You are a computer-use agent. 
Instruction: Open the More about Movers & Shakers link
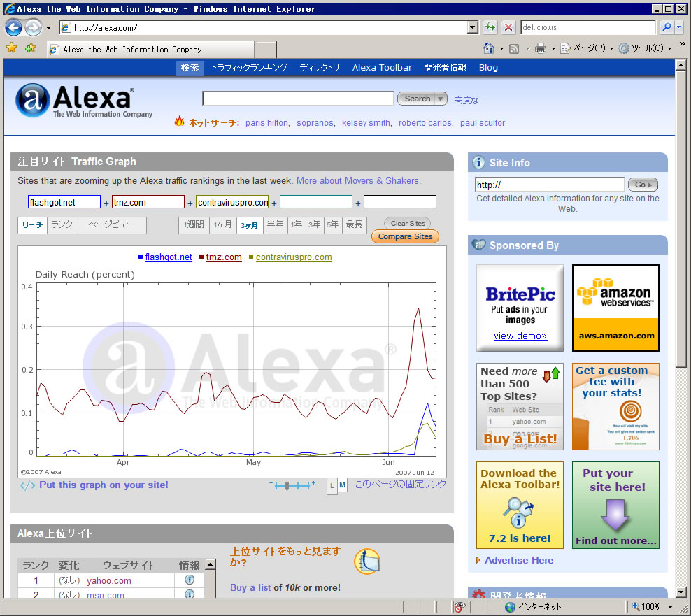(x=358, y=180)
